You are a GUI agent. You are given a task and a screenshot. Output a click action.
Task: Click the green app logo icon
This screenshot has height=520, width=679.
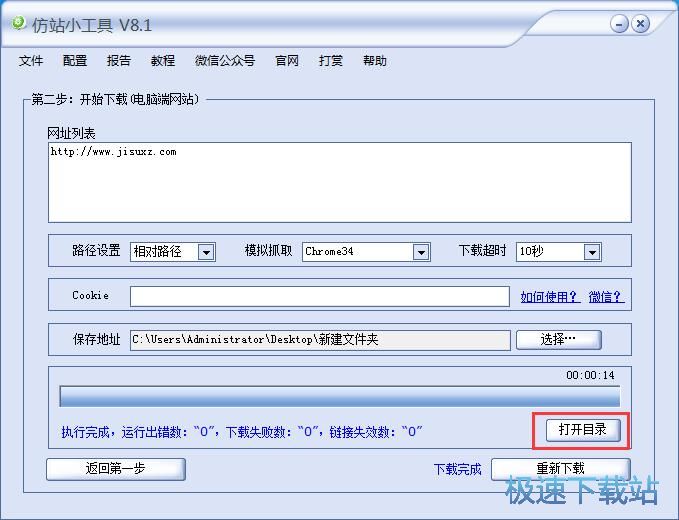pyautogui.click(x=19, y=23)
